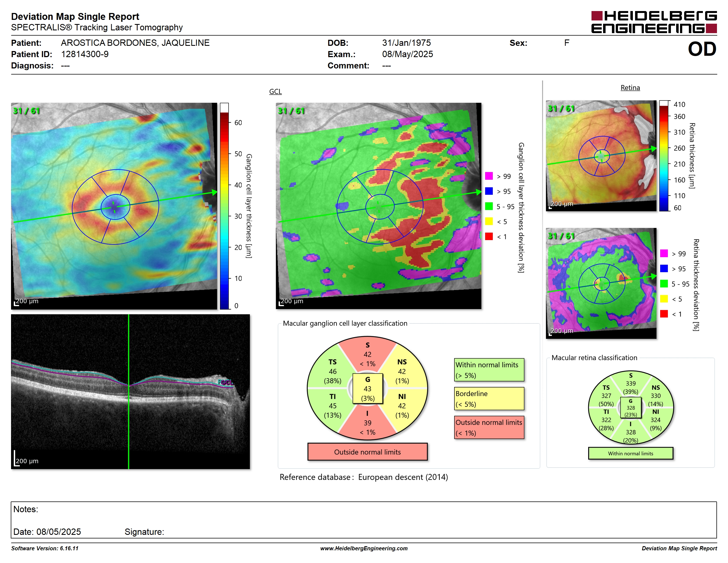Click the blue > 95 GCL legend swatch
The image size is (728, 563).
click(x=489, y=191)
